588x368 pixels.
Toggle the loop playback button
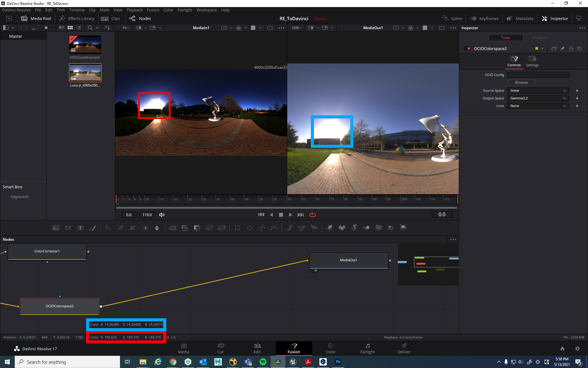click(312, 215)
